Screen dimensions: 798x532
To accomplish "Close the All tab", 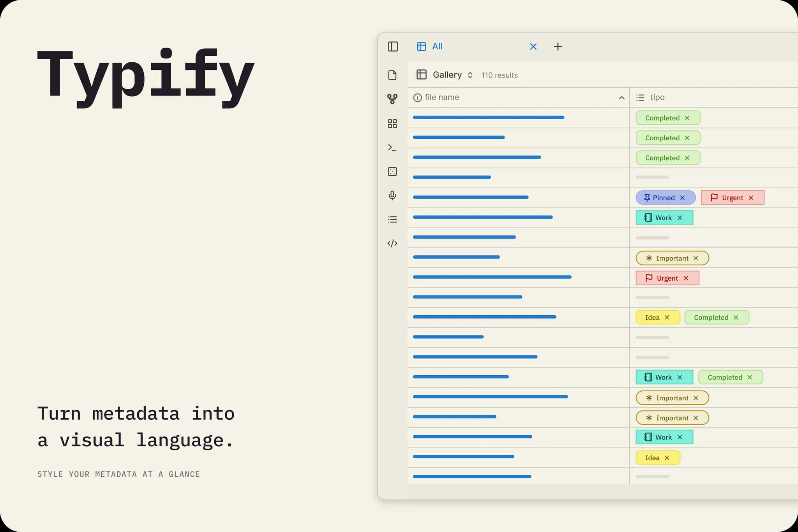I will (x=533, y=47).
